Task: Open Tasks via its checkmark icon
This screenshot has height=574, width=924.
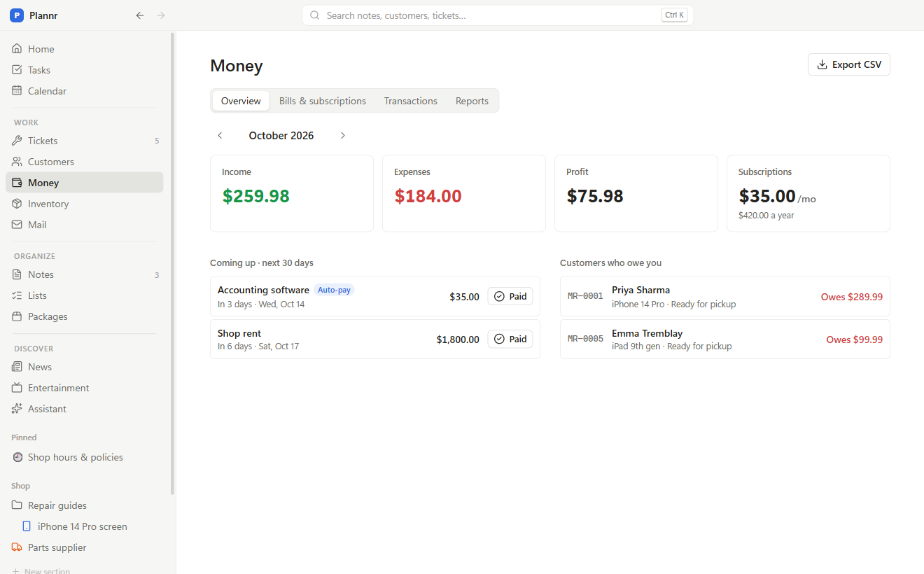Action: pyautogui.click(x=17, y=70)
